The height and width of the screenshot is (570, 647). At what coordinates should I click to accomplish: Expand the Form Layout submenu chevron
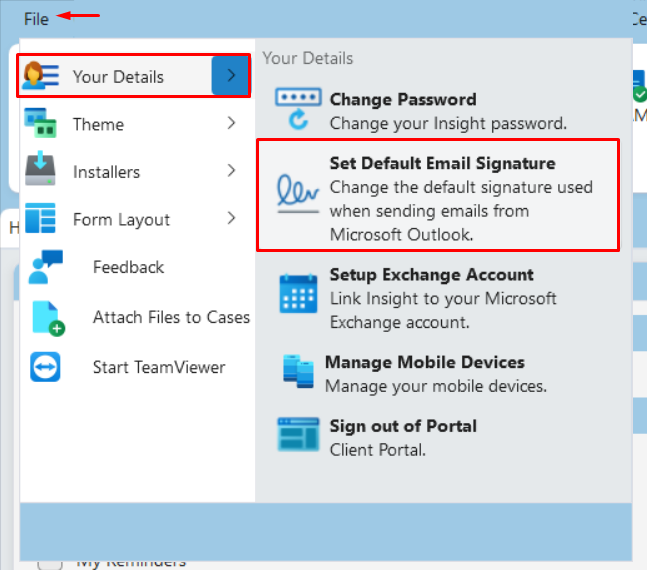click(231, 218)
